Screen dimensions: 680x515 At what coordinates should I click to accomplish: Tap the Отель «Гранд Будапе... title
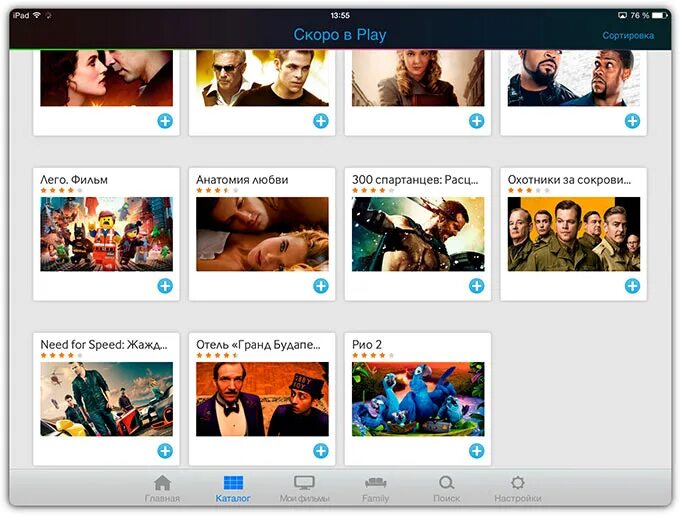[x=258, y=345]
